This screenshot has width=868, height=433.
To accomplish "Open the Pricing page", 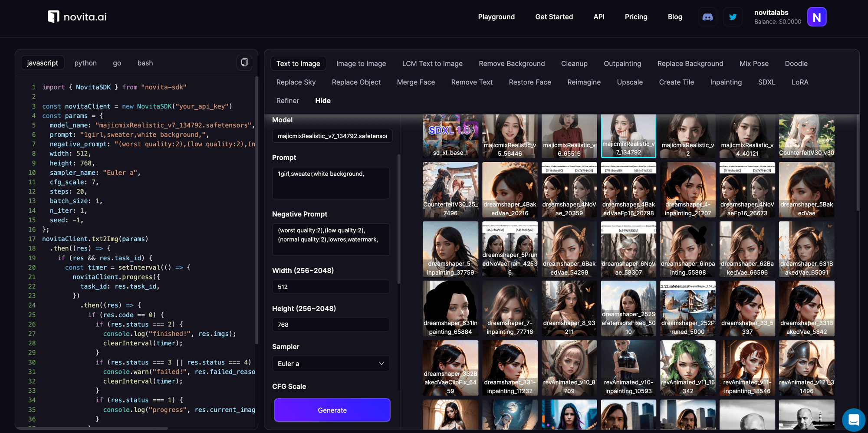I will [636, 17].
